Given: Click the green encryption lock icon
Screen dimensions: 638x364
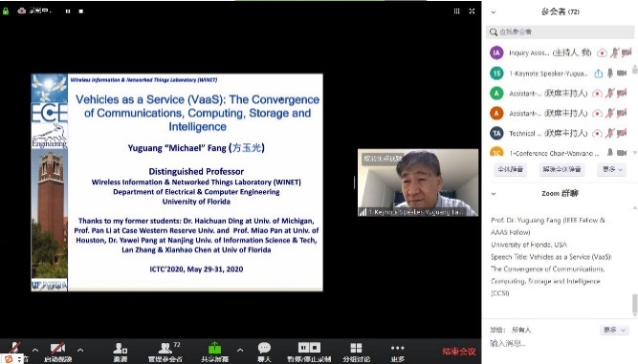Looking at the screenshot, I should (6, 11).
